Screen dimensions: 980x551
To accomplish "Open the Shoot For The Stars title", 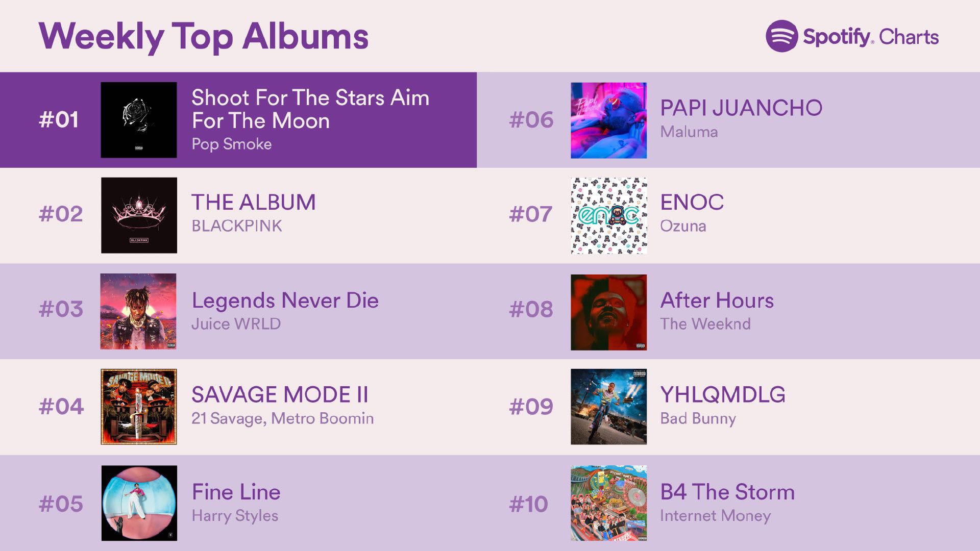I will click(310, 109).
